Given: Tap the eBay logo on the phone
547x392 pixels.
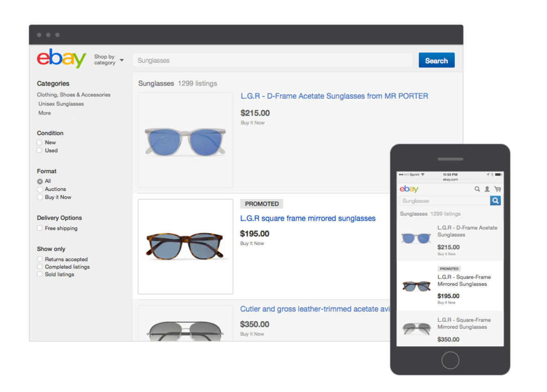Looking at the screenshot, I should 409,189.
